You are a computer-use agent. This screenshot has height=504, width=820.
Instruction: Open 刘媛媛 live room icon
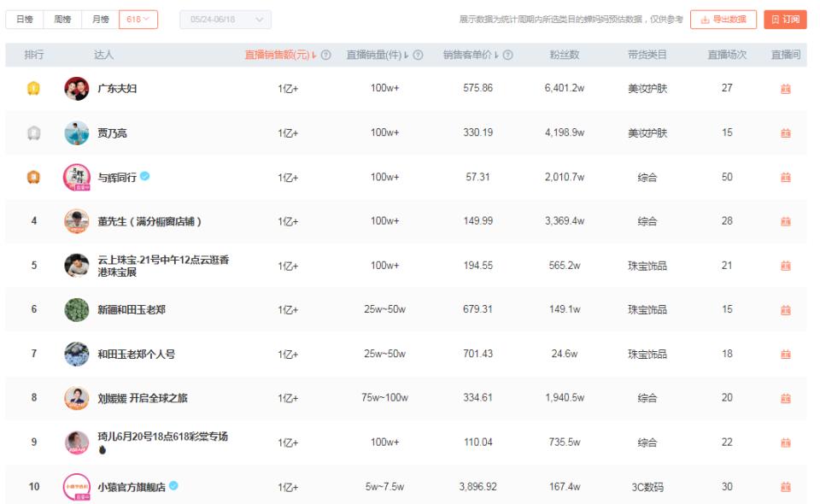785,398
